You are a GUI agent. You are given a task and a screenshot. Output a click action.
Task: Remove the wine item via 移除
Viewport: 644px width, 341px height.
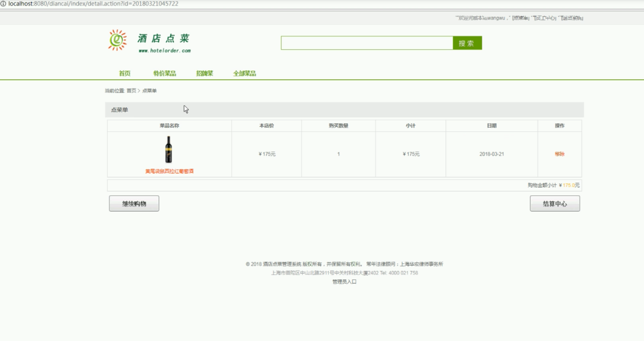[x=559, y=154]
